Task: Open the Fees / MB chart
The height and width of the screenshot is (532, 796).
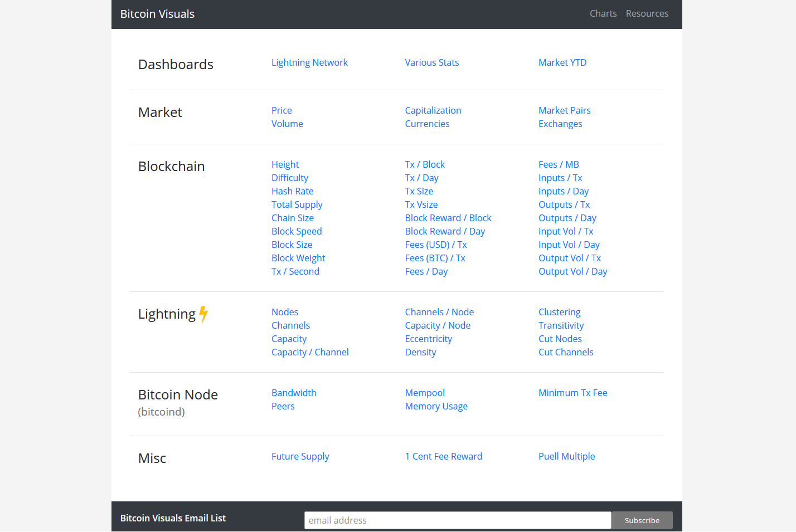Action: [559, 164]
